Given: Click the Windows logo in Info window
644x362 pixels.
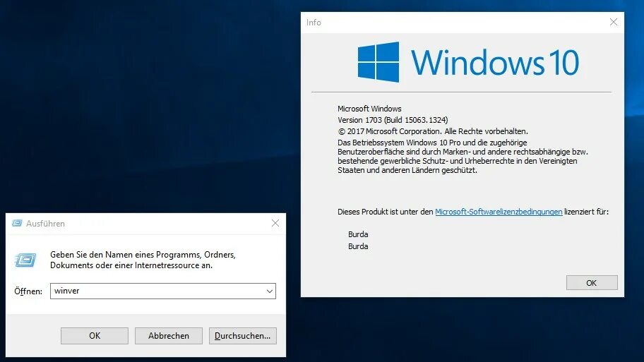Looking at the screenshot, I should (378, 62).
